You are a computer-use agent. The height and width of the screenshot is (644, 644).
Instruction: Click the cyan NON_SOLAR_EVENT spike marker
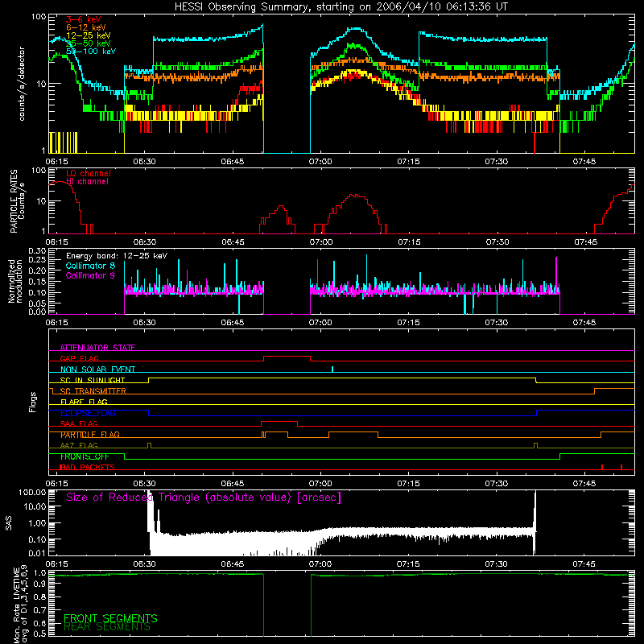[x=332, y=369]
